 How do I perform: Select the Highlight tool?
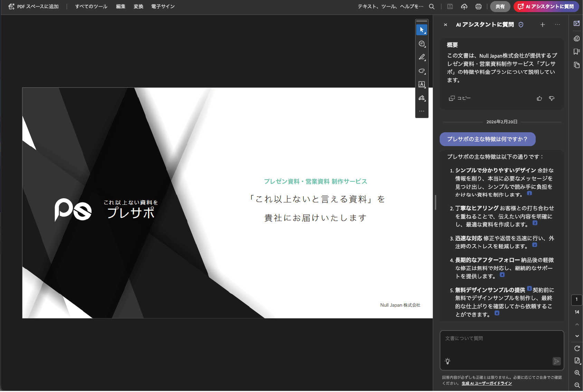coord(422,57)
